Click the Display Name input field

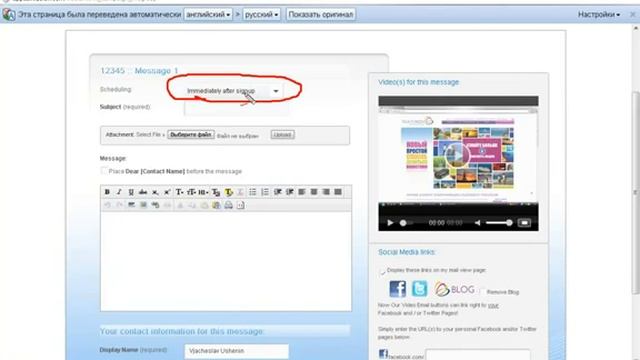point(237,351)
